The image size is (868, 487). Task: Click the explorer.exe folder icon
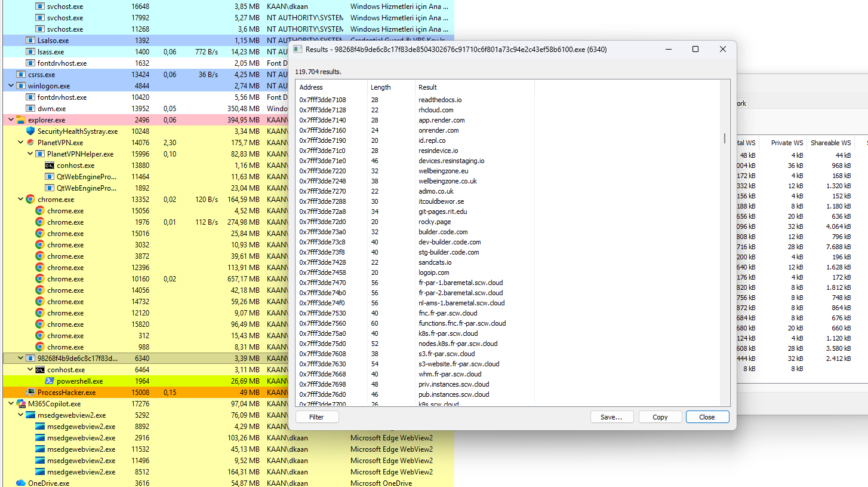point(21,120)
